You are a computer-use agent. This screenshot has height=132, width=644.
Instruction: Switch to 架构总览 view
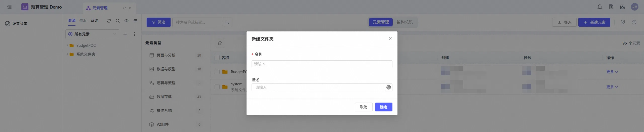point(405,22)
